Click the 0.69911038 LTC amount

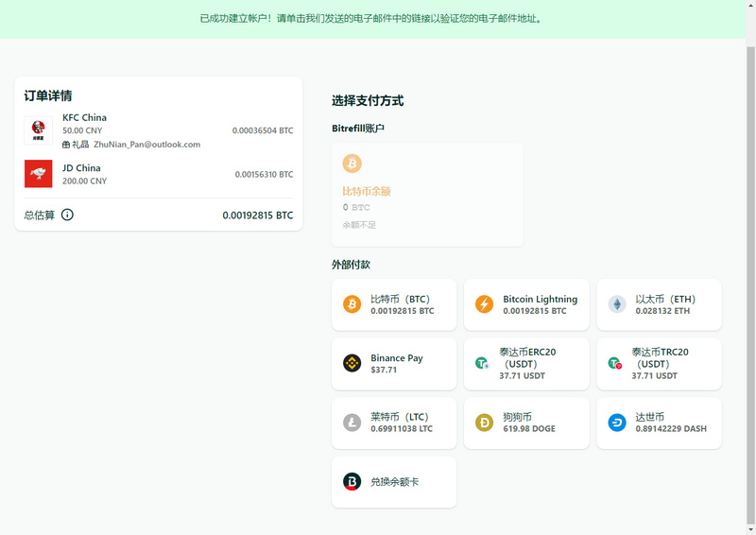point(402,429)
